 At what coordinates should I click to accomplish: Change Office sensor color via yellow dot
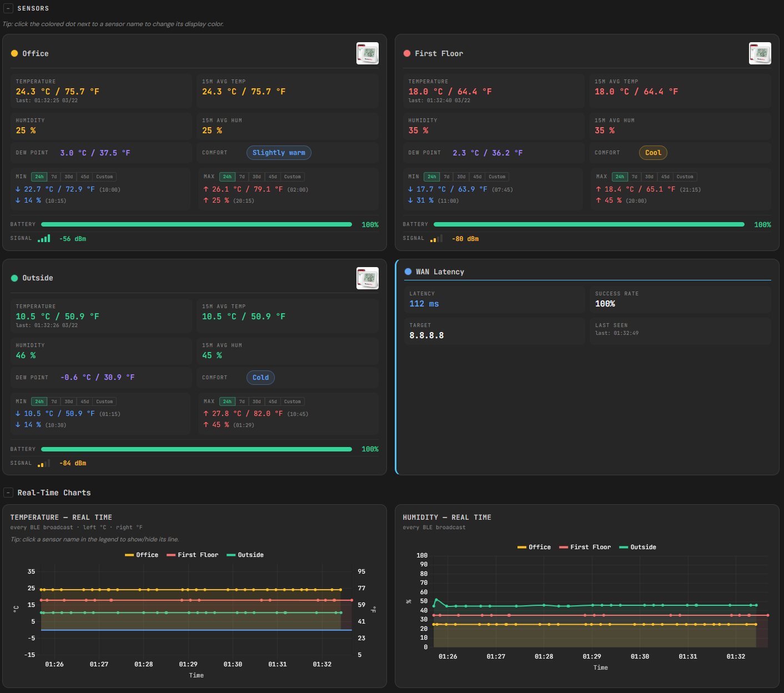pos(14,53)
